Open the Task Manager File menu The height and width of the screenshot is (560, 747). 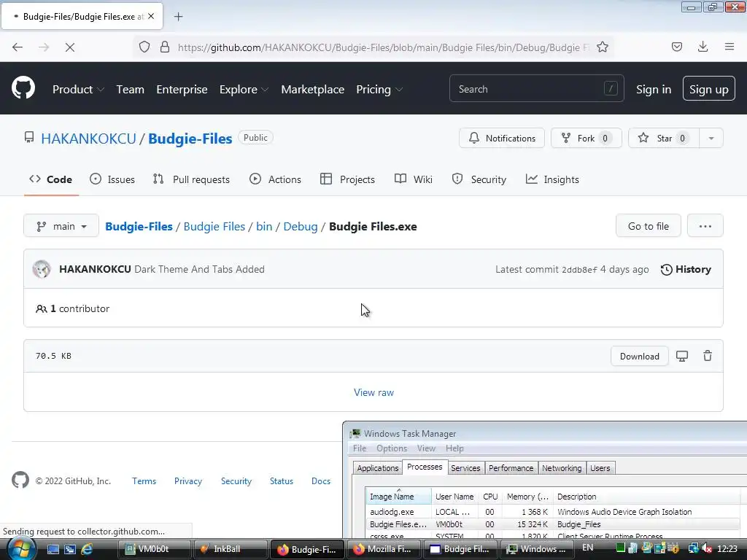pos(360,448)
